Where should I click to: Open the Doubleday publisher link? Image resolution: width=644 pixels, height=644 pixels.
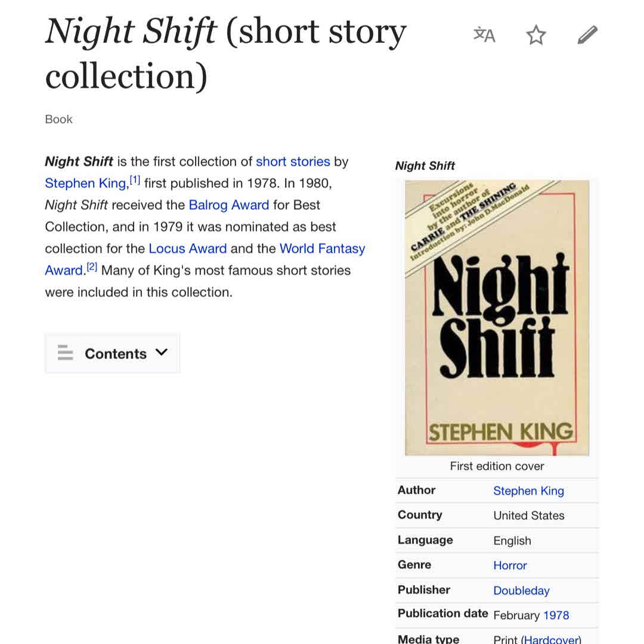(521, 590)
